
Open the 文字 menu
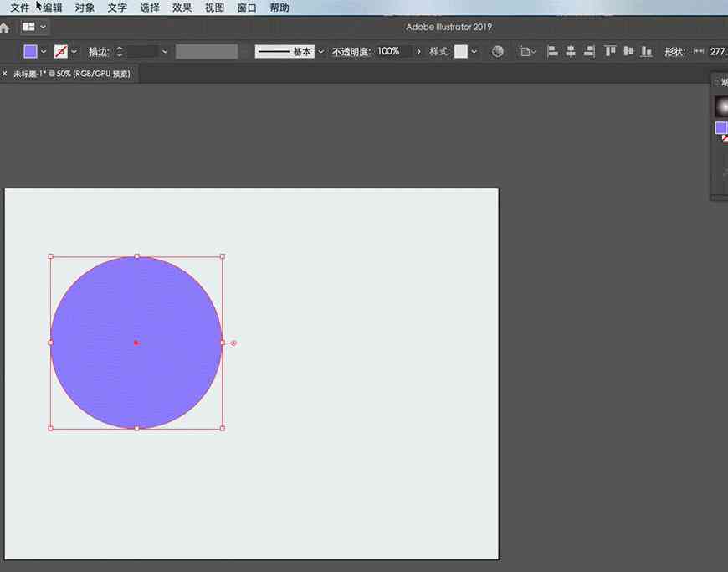click(x=117, y=8)
